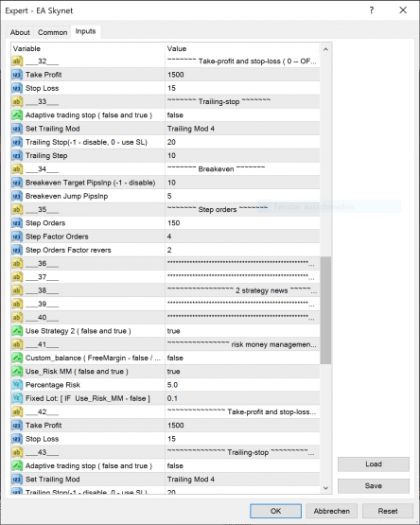The height and width of the screenshot is (525, 420).
Task: Click Save to export the inputs
Action: pos(374,486)
